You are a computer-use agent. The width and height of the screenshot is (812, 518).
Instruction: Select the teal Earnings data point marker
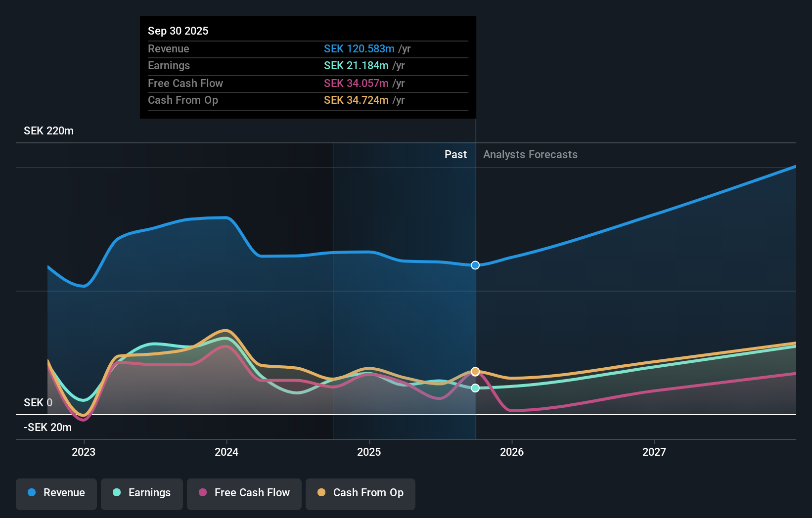click(475, 388)
